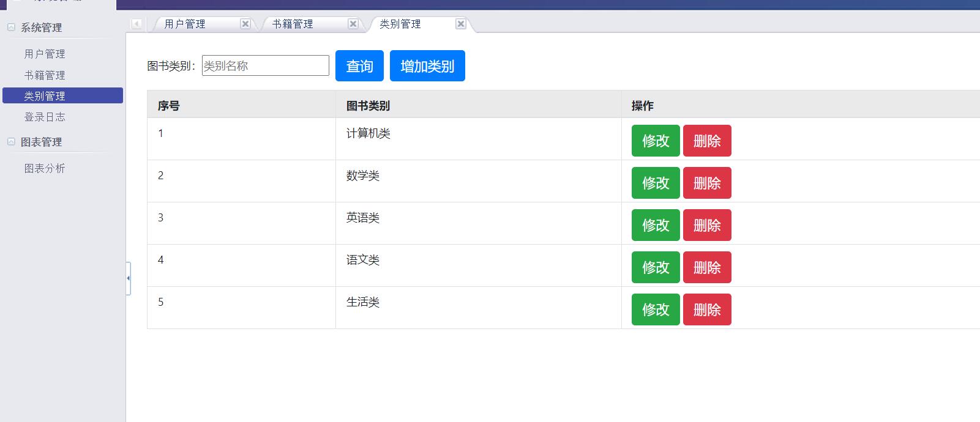Collapse the sidebar using splitter handle
This screenshot has height=422, width=980.
[x=128, y=278]
